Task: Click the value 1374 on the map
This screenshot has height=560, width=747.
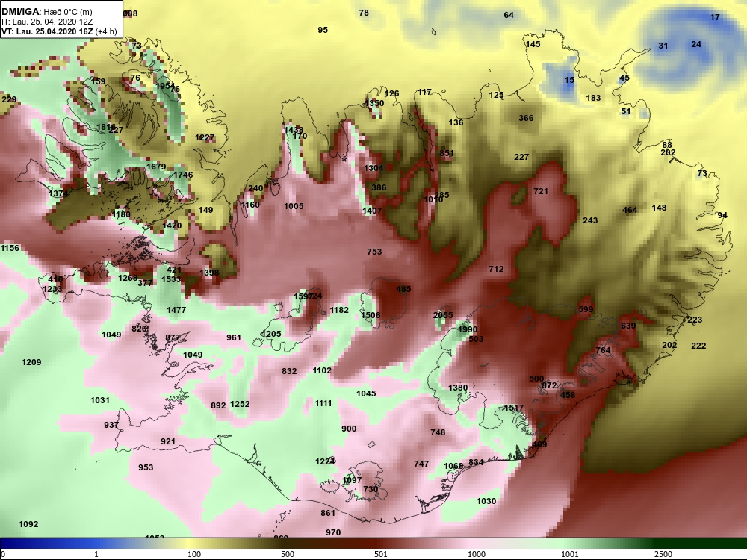Action: click(58, 193)
